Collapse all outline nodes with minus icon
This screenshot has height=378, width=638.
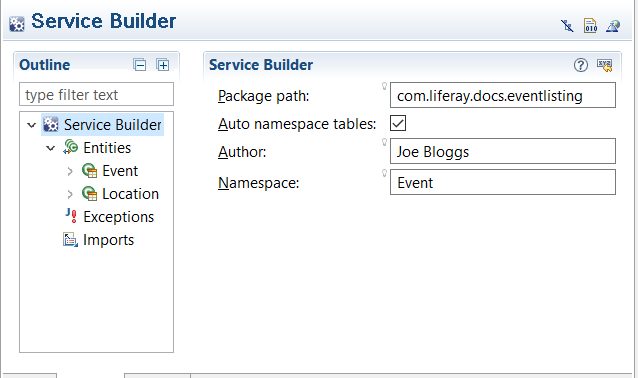tap(140, 65)
